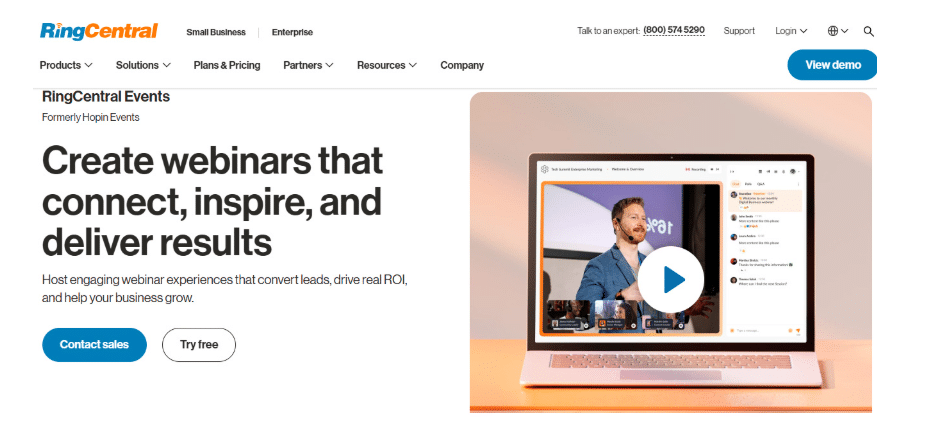Click the 'Create webinars that connect' headline
This screenshot has width=937, height=433.
213,201
